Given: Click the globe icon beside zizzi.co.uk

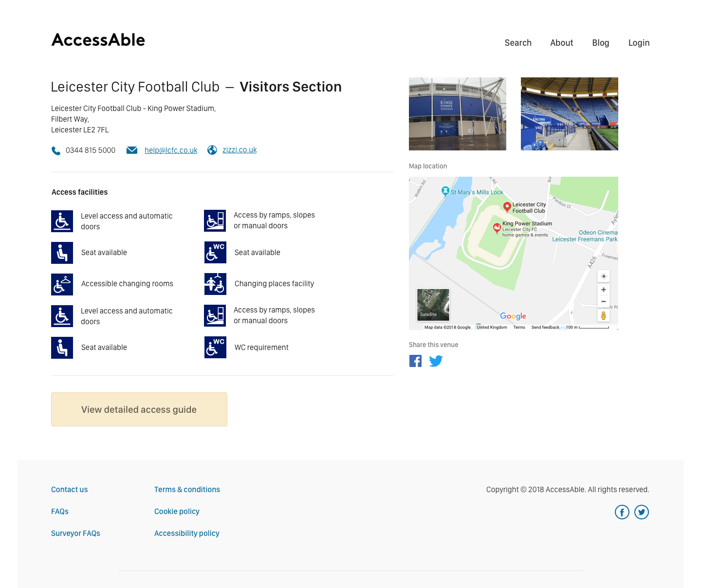Looking at the screenshot, I should tap(212, 150).
